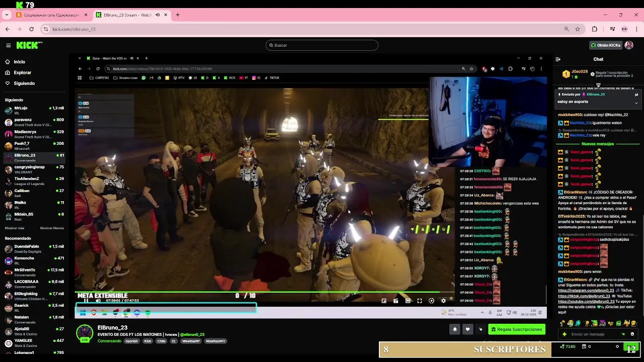Click the Kick logo in header

coord(29,45)
